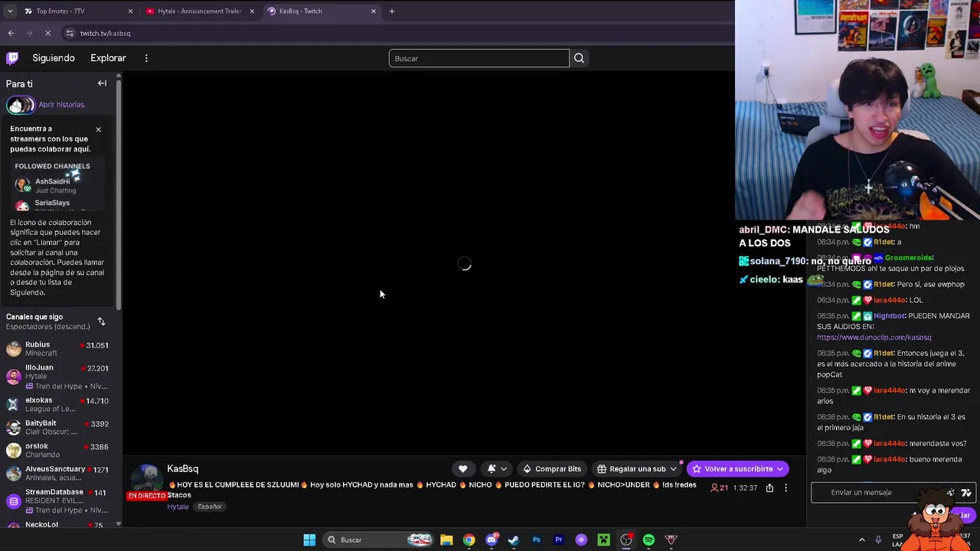Open File Explorer from taskbar

click(446, 540)
